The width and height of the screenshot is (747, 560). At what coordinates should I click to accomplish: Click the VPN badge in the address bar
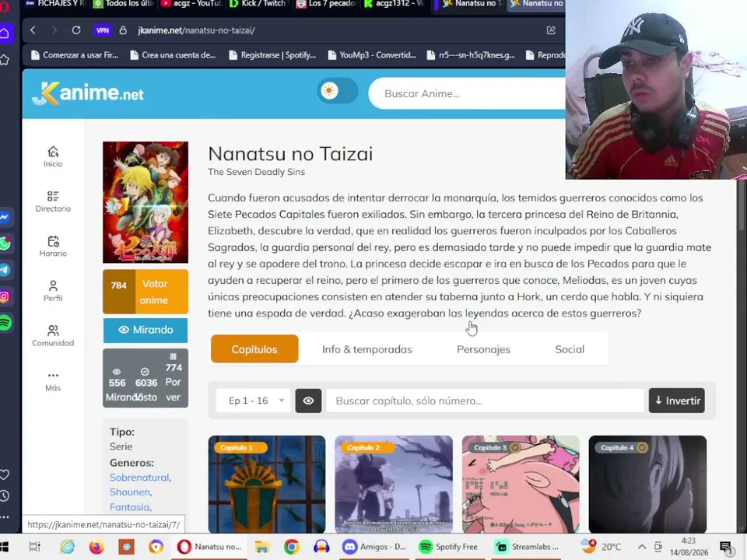(103, 30)
